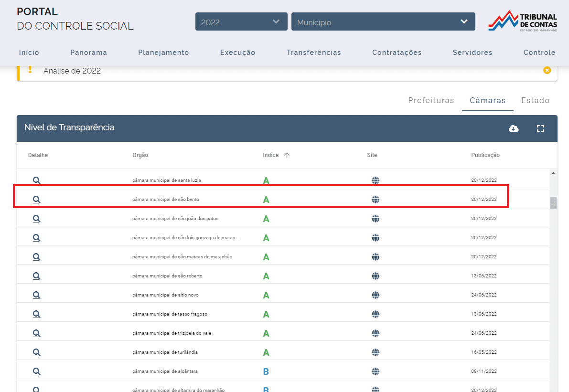Visit site globe for câmara de são roberto
This screenshot has width=569, height=392.
376,276
